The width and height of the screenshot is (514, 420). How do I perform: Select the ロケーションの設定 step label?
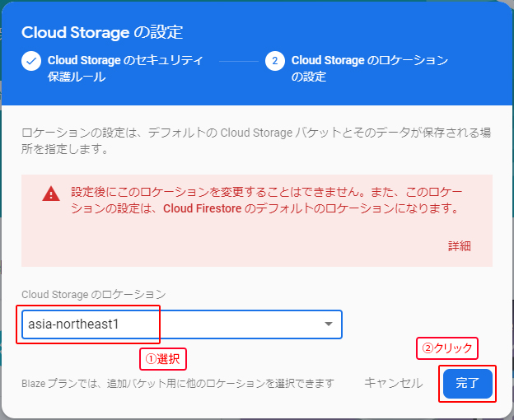click(369, 68)
